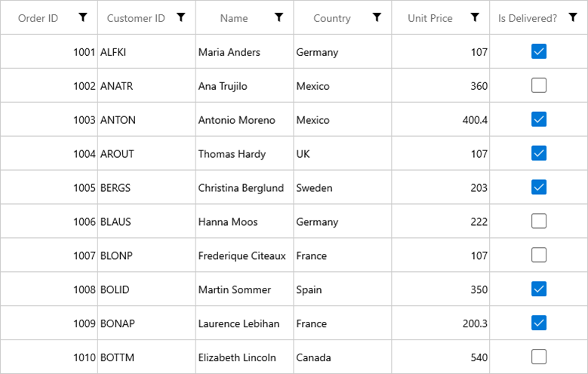This screenshot has width=588, height=374.
Task: Select the Maria Anders name cell
Action: pyautogui.click(x=229, y=52)
